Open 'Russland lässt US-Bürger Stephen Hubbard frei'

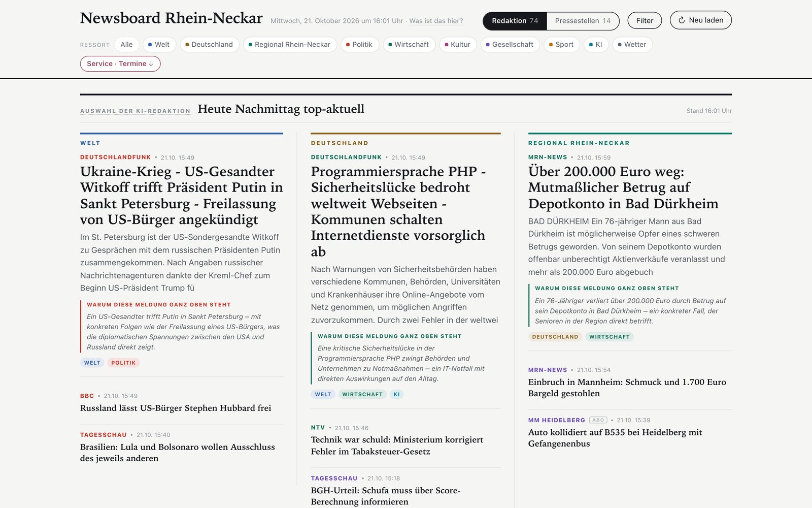coord(176,408)
